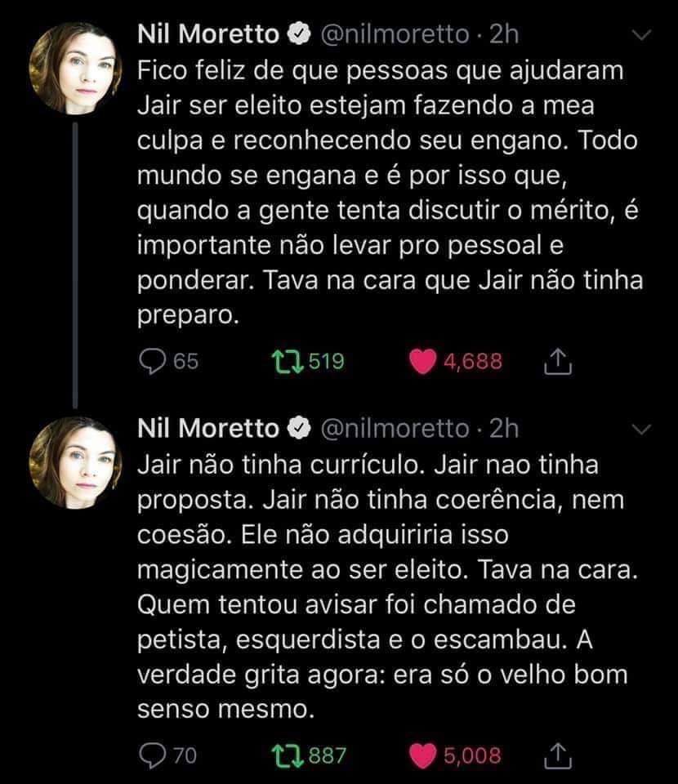Viewport: 678px width, 784px height.
Task: Unlike the tweet with 5,008 likes
Action: point(423,755)
